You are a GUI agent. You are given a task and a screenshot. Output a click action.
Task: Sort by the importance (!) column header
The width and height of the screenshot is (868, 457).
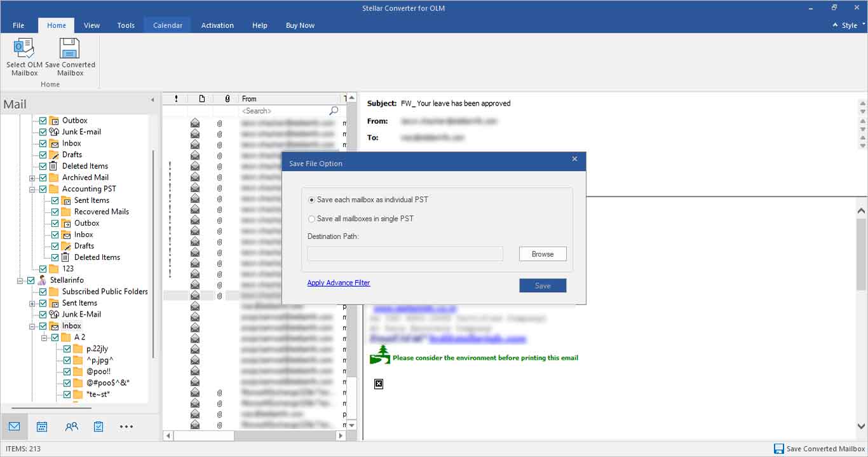tap(176, 99)
